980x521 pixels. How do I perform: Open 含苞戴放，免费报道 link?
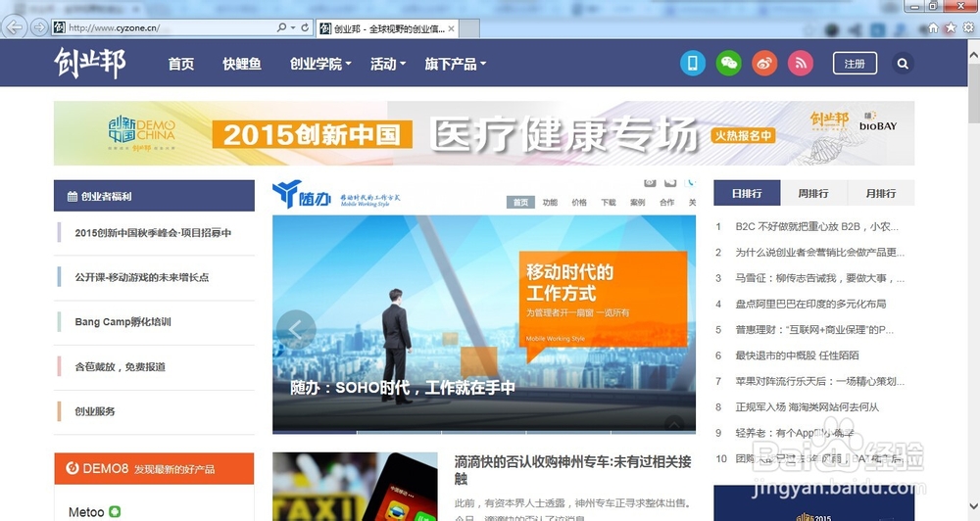click(120, 366)
